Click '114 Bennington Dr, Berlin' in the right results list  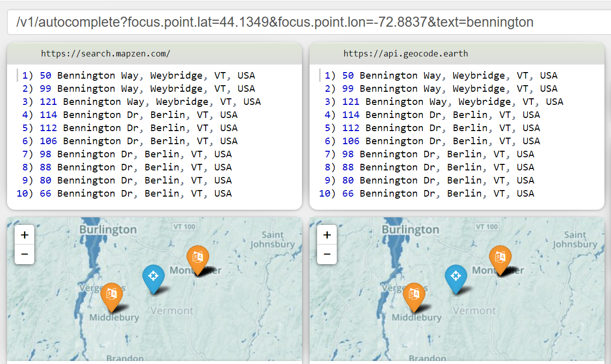442,114
